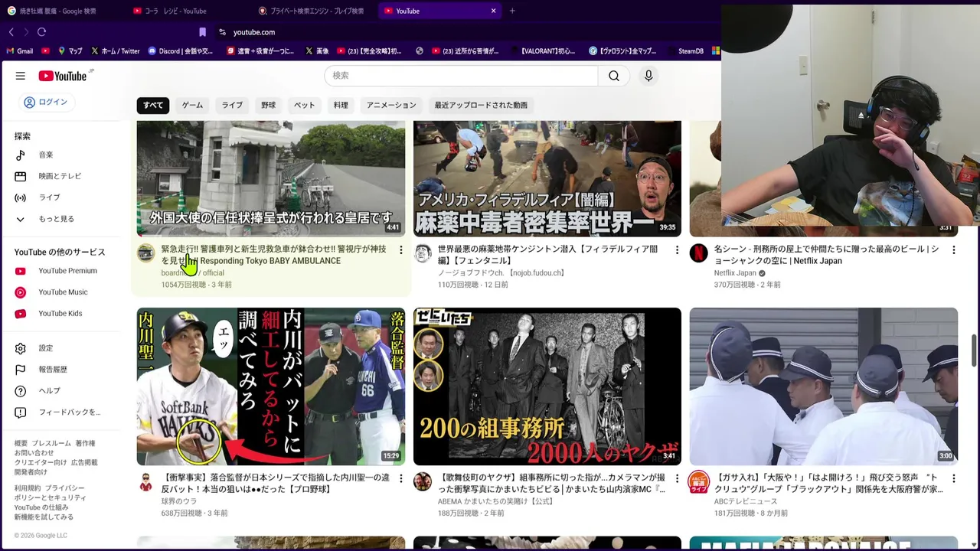Viewport: 980px width, 551px height.
Task: Select 最近アップロードされた動画 chip
Action: coord(481,105)
